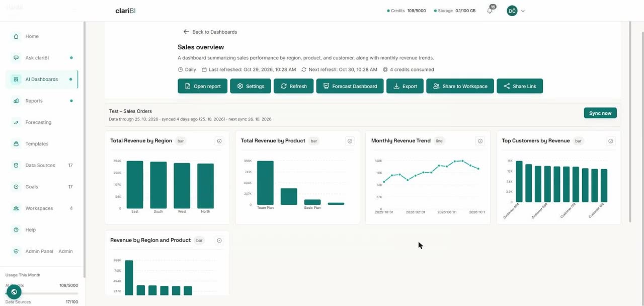Open options icon on Top Customers by Revenue

click(611, 141)
